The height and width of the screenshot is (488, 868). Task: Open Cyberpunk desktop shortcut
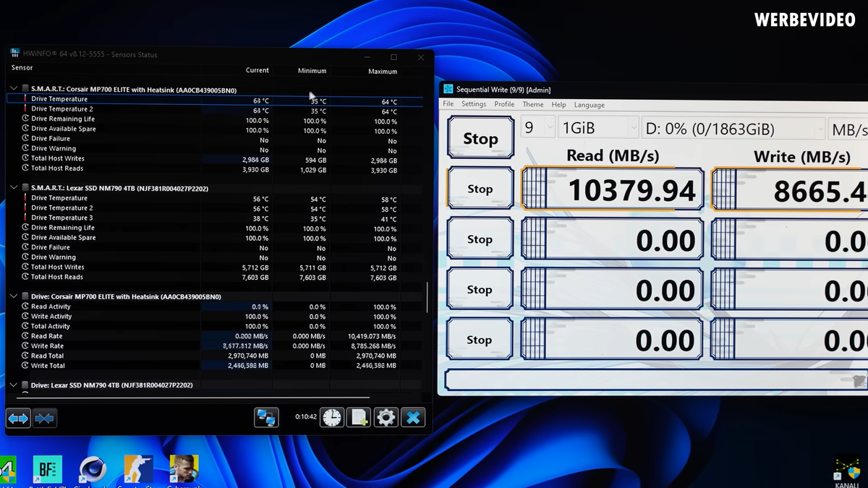(184, 470)
